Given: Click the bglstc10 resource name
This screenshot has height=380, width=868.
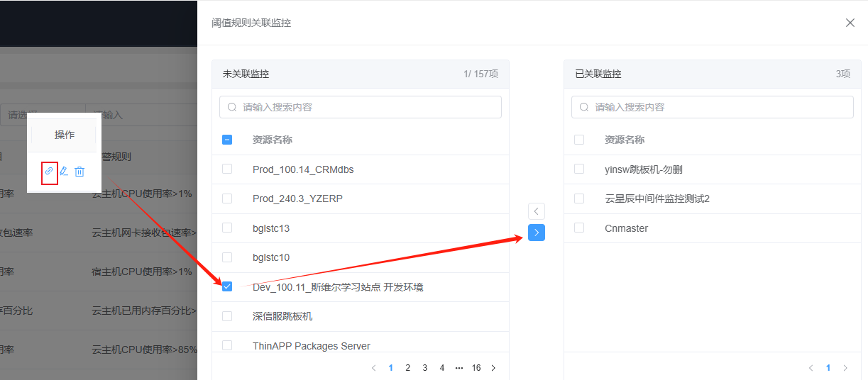Looking at the screenshot, I should click(271, 257).
